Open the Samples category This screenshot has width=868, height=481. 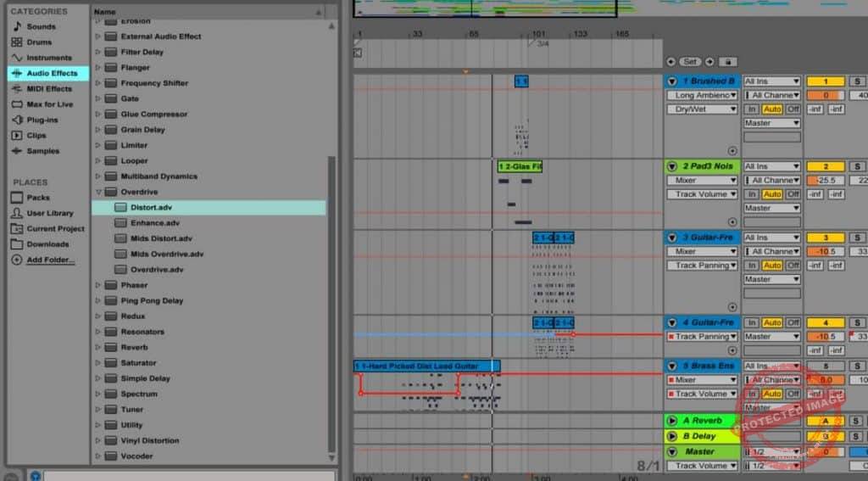(x=42, y=151)
